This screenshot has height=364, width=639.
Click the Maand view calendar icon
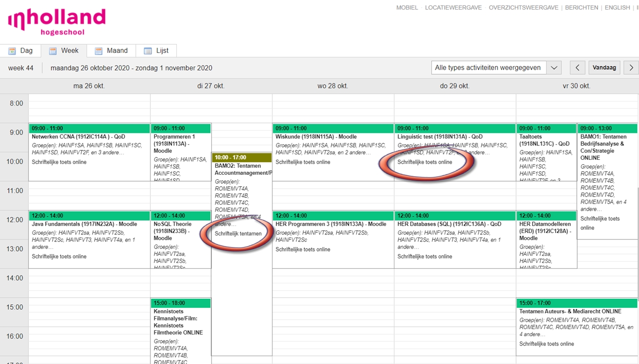(99, 51)
